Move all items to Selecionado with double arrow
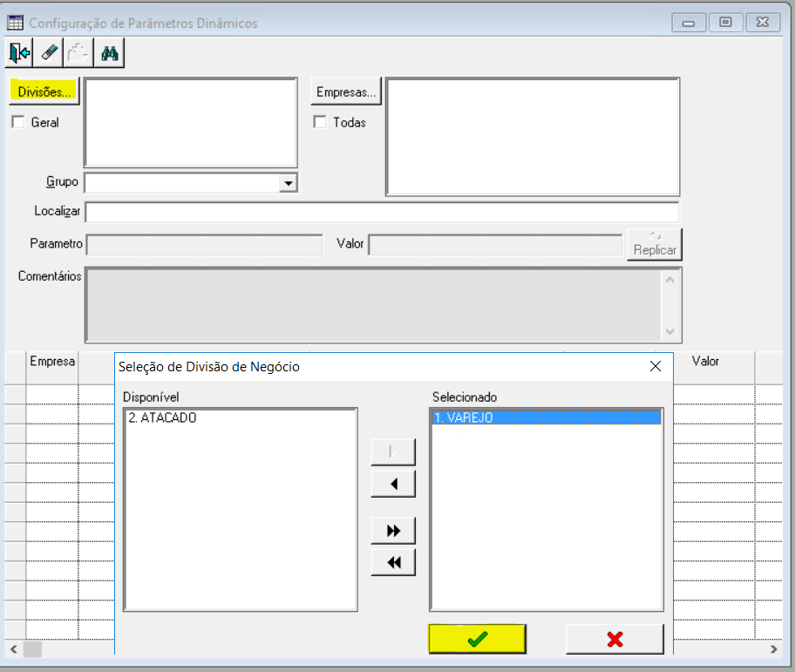795x672 pixels. pyautogui.click(x=393, y=531)
